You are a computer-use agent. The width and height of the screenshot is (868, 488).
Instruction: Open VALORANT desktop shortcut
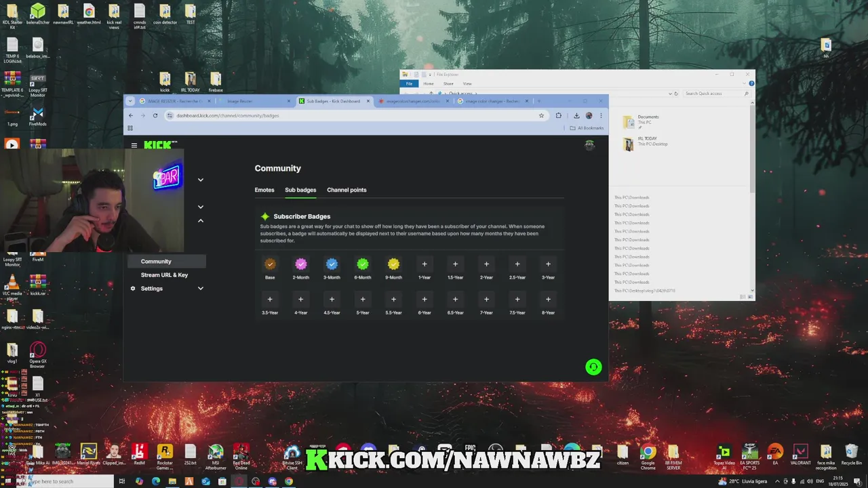(x=800, y=455)
